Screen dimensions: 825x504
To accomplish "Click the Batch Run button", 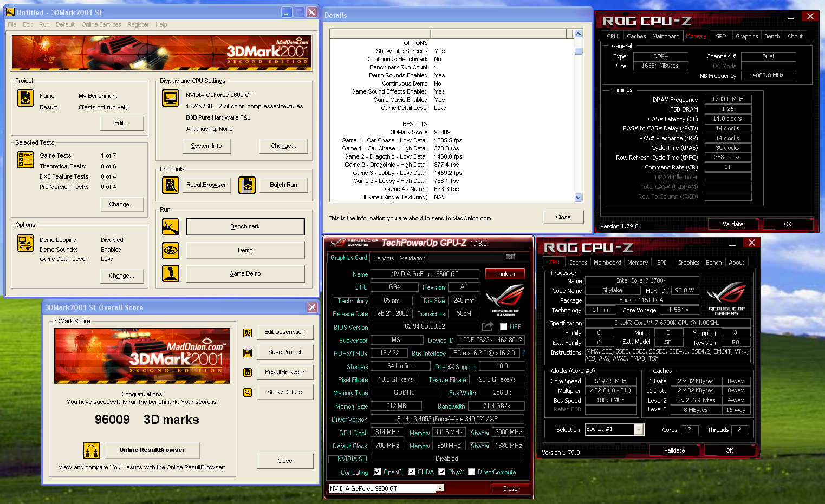I will click(284, 185).
